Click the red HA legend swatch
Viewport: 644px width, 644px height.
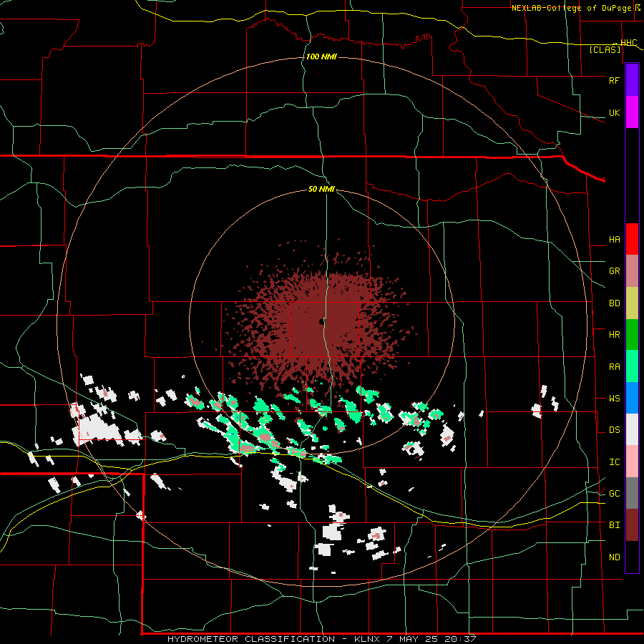click(632, 239)
